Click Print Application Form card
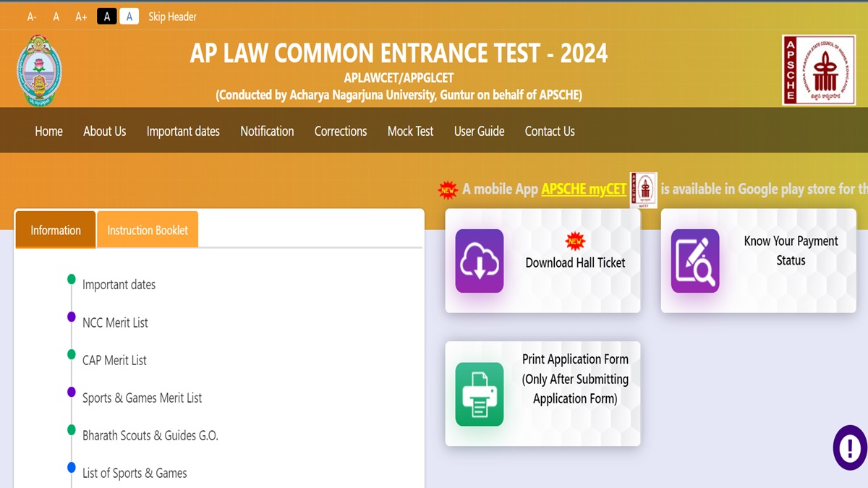Screen dimensions: 868x488 [542, 394]
